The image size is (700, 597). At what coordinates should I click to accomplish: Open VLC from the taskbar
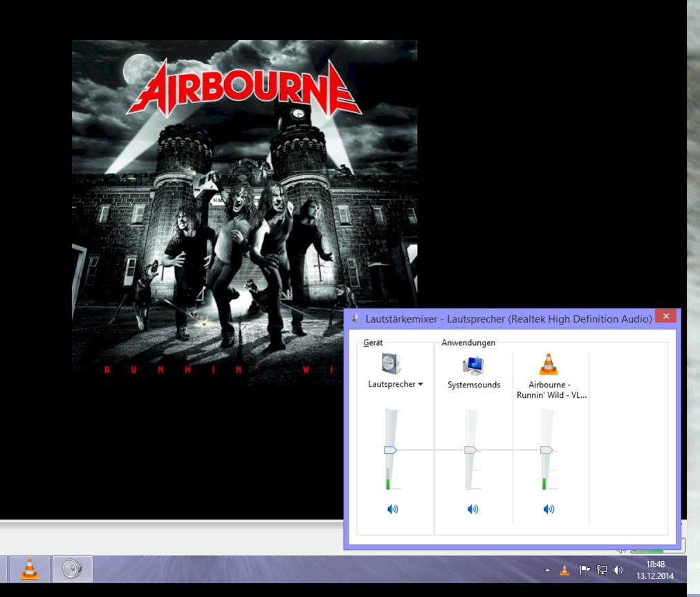(30, 569)
